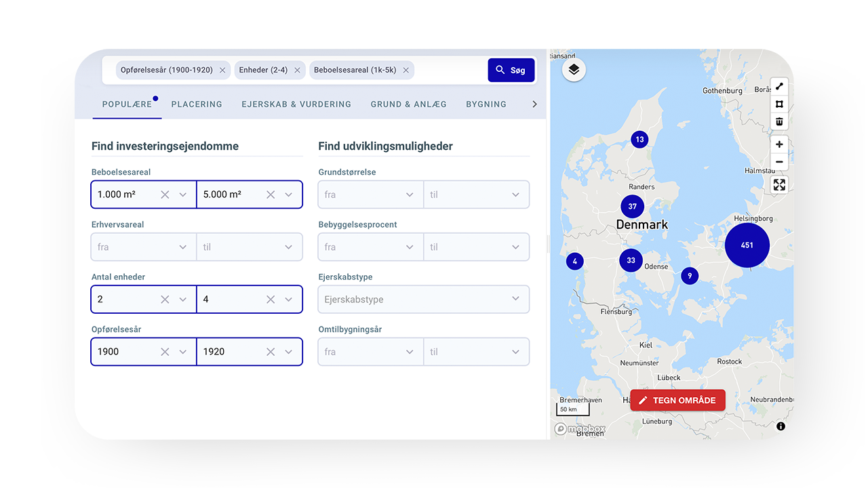Remove the Enheder (2-4) filter chip
This screenshot has width=868, height=488.
coord(297,70)
